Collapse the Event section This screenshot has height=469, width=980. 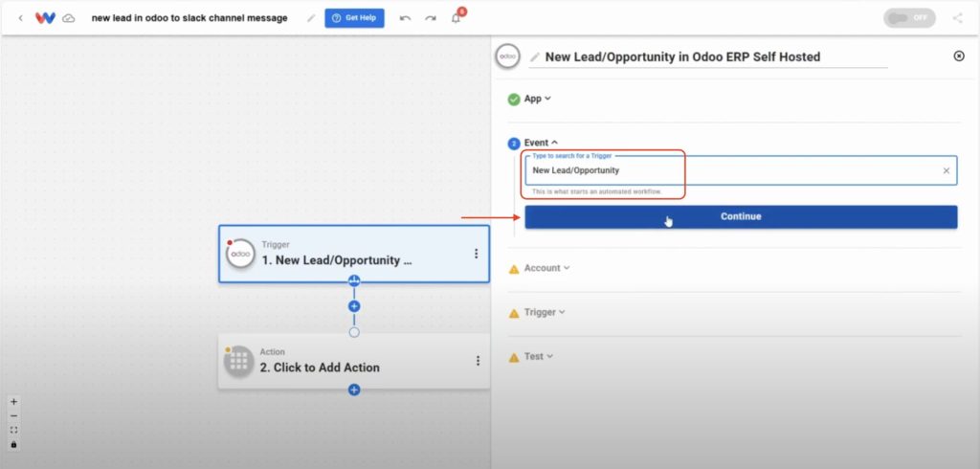(x=542, y=143)
